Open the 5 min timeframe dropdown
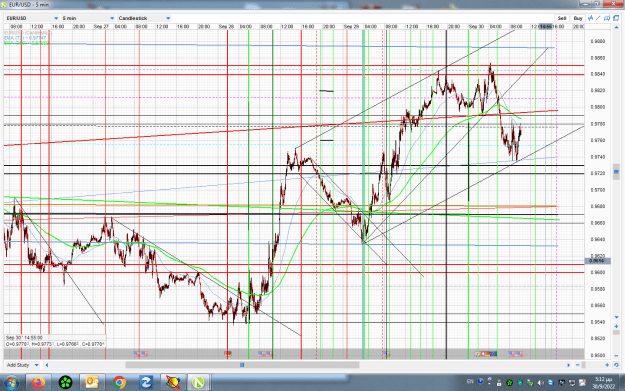This screenshot has height=391, width=625. pyautogui.click(x=88, y=18)
